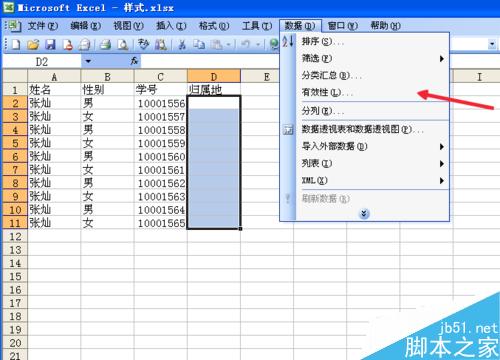Image resolution: width=500 pixels, height=360 pixels.
Task: Select row 12 header
Action: coord(15,236)
